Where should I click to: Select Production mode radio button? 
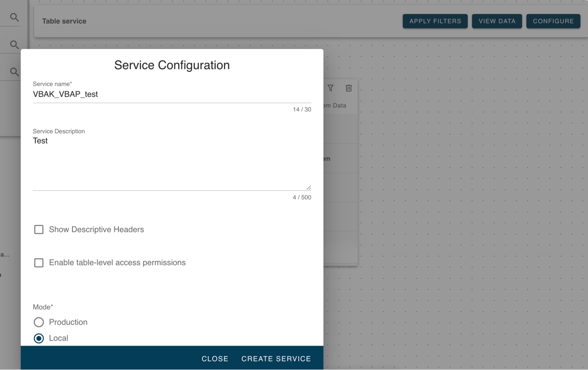pos(39,322)
